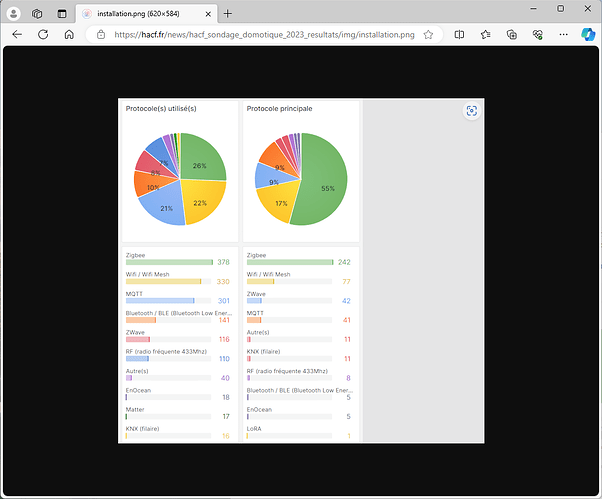Refresh the current page
This screenshot has width=602, height=499.
42,34
